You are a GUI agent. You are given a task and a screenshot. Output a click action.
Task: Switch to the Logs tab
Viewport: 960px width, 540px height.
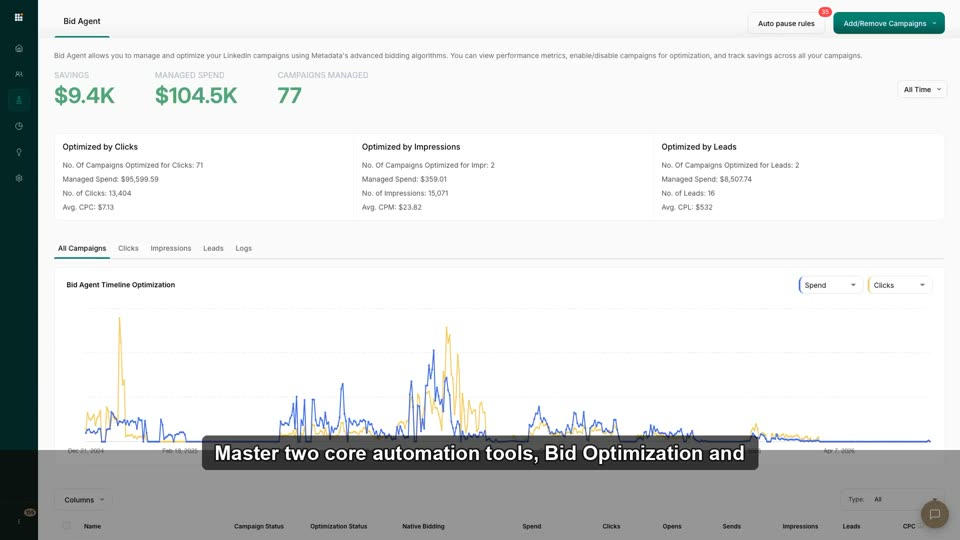point(244,248)
